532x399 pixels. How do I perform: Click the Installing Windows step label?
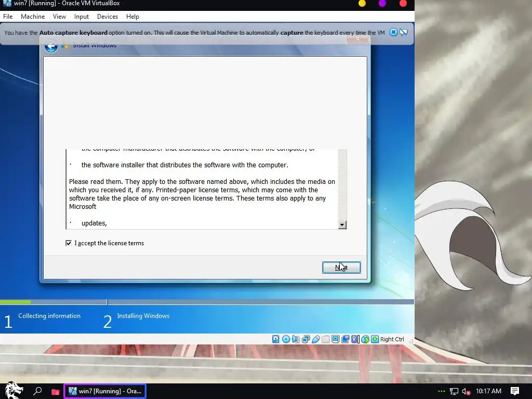(x=143, y=316)
